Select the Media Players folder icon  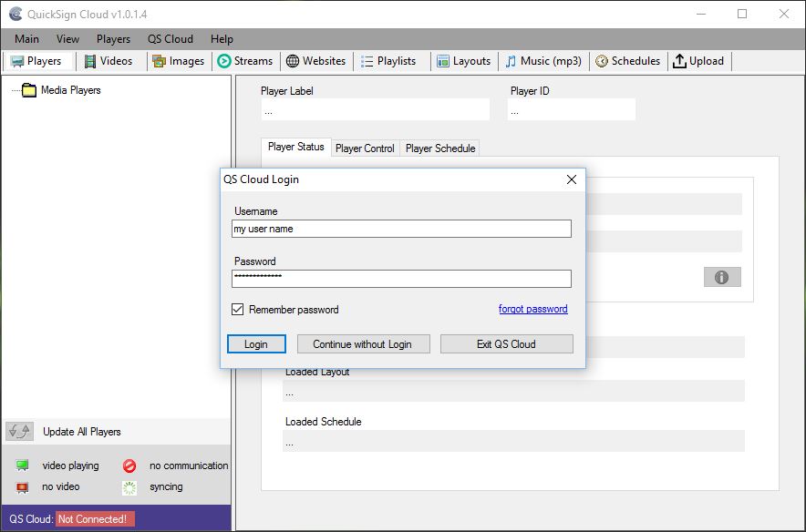(x=29, y=90)
